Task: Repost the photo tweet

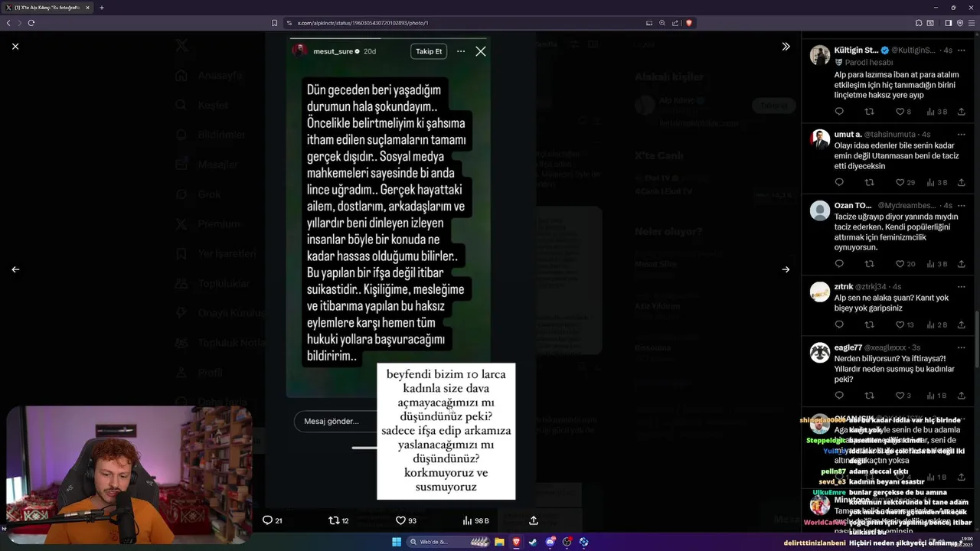Action: (x=338, y=520)
